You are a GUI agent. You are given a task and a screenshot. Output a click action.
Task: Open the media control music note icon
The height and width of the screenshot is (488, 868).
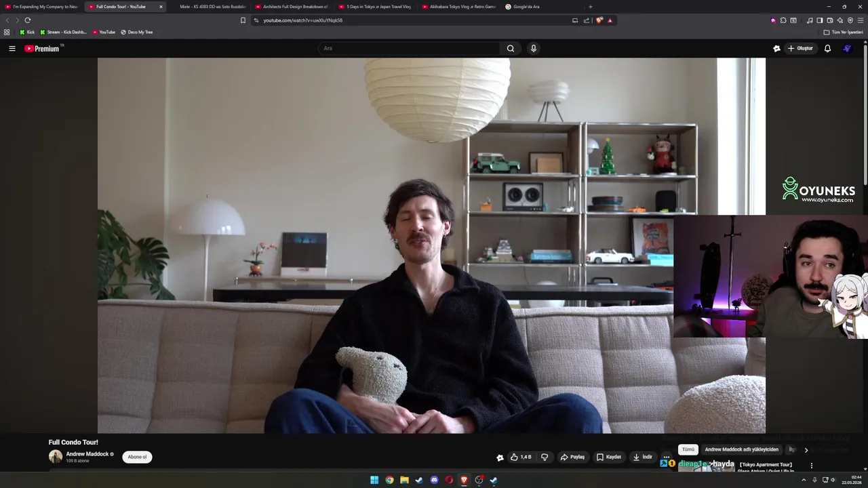(x=809, y=20)
